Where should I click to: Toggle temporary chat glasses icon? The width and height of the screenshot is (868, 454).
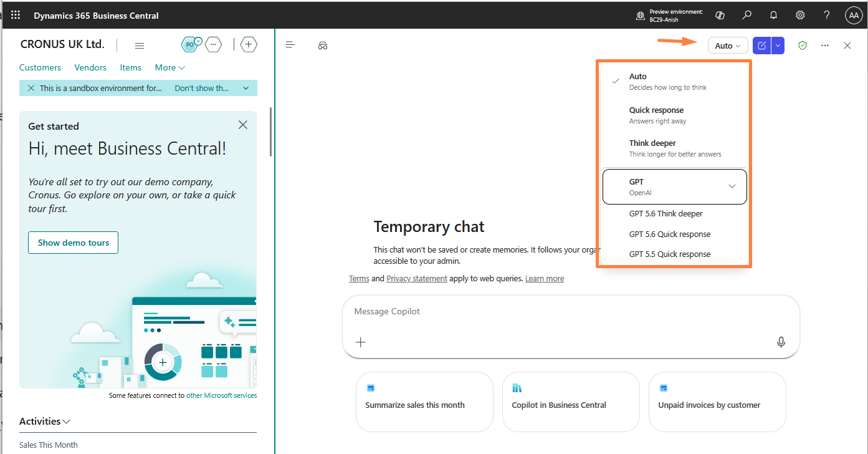[x=323, y=46]
